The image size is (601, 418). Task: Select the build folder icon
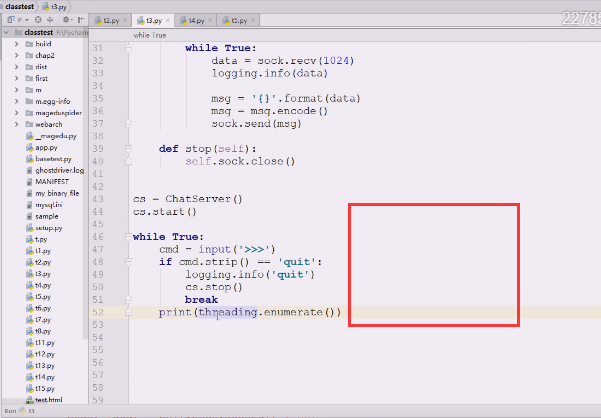pyautogui.click(x=29, y=44)
